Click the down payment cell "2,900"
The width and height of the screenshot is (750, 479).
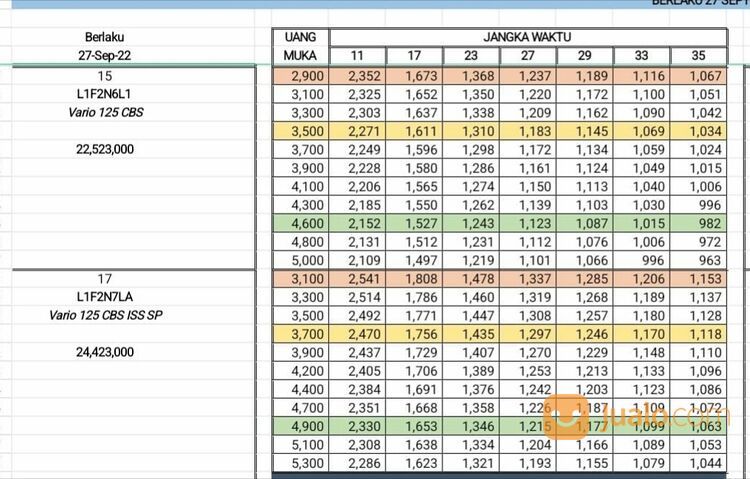click(x=301, y=76)
